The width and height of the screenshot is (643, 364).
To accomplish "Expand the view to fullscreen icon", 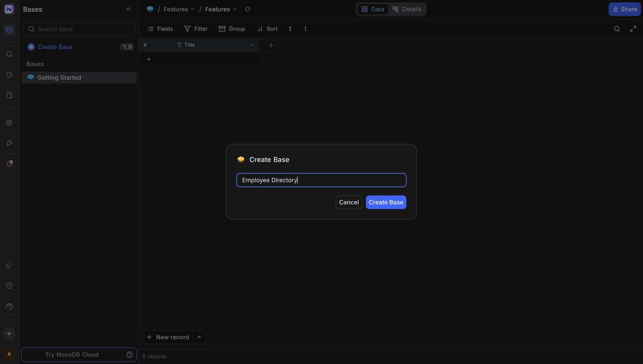I will tap(633, 29).
